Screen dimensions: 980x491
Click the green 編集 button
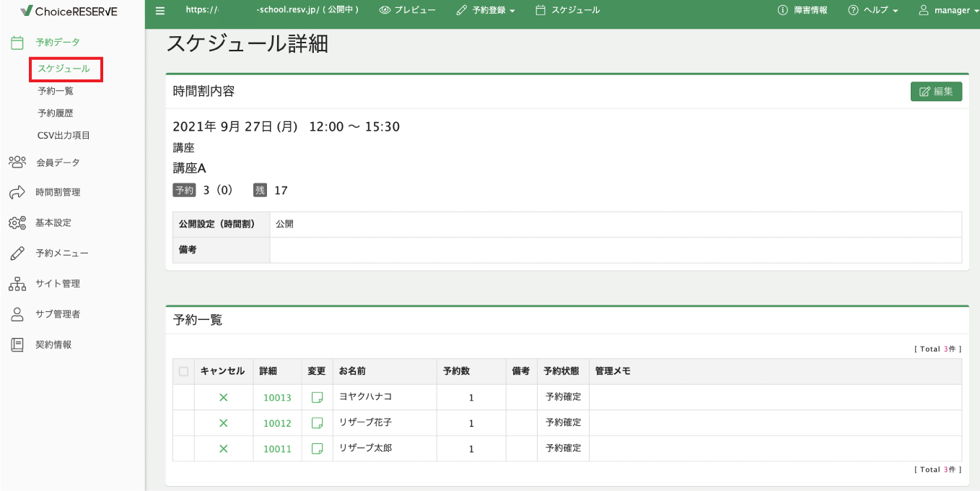pyautogui.click(x=936, y=92)
